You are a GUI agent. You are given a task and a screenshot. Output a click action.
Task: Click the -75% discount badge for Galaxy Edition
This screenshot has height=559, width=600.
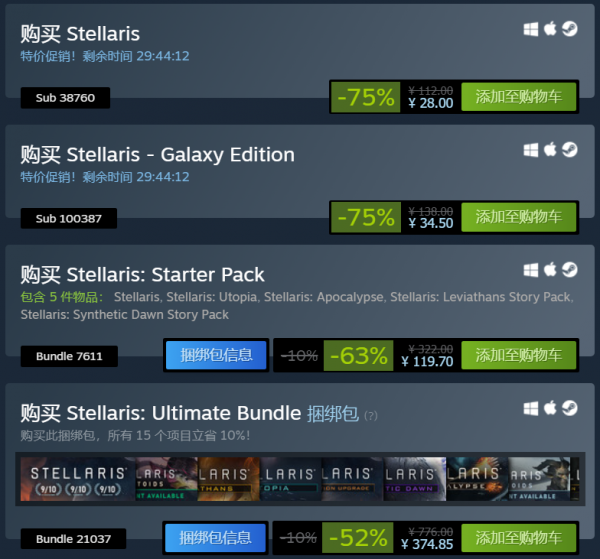(x=365, y=217)
